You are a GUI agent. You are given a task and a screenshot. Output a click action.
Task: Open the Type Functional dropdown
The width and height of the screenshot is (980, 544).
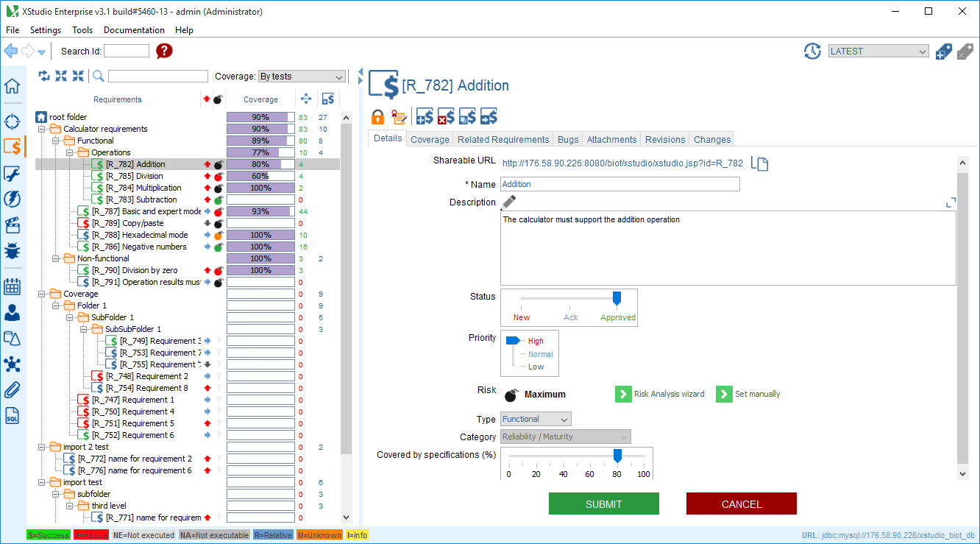coord(536,419)
